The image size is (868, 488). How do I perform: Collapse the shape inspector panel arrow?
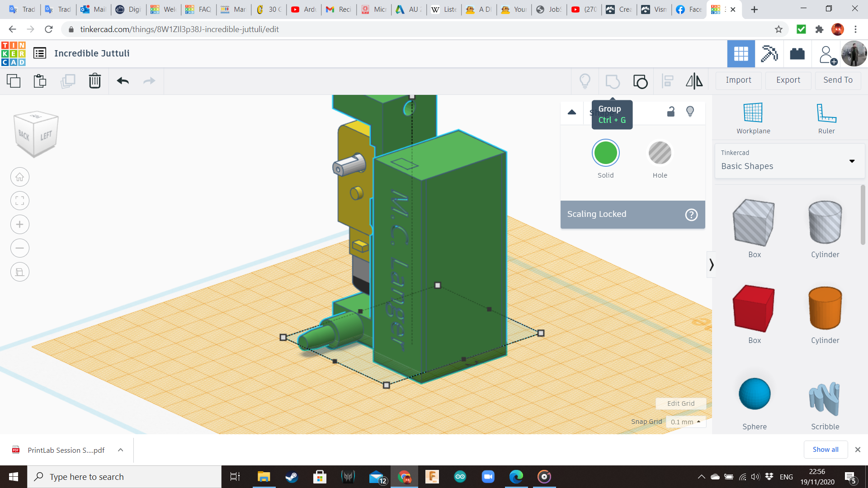click(572, 112)
